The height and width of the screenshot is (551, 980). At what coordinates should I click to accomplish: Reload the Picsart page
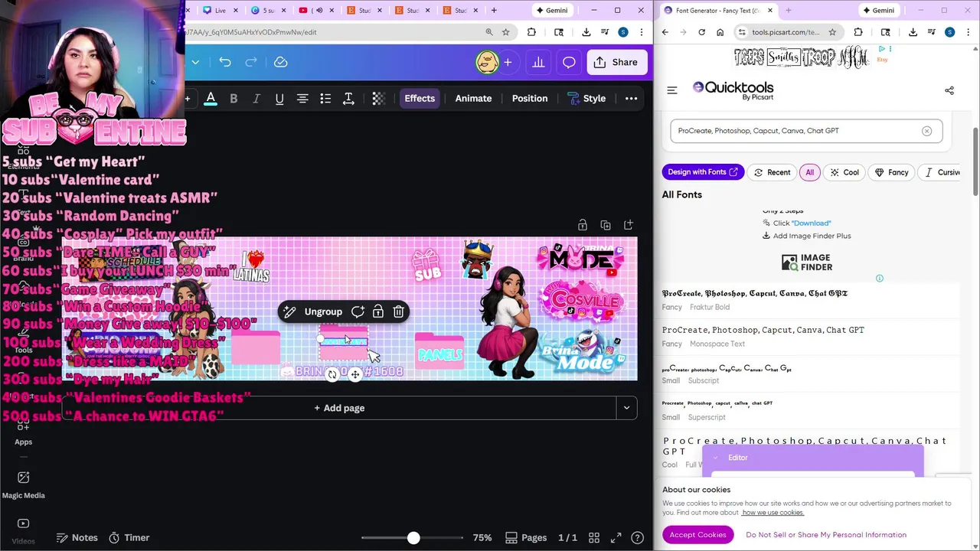point(701,32)
